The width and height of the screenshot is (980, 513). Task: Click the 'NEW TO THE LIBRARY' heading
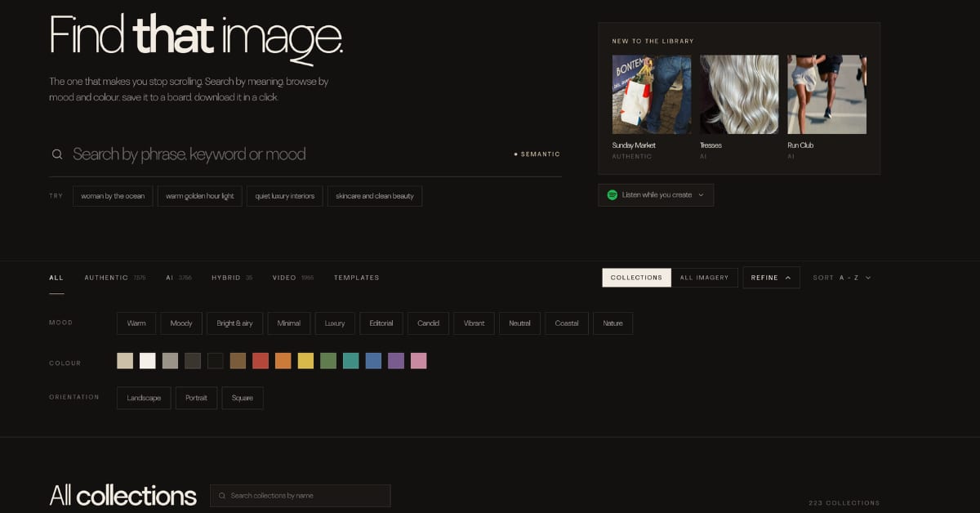click(653, 41)
